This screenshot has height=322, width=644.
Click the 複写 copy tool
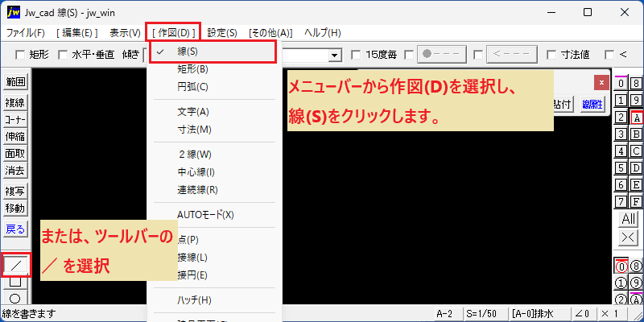(x=15, y=191)
